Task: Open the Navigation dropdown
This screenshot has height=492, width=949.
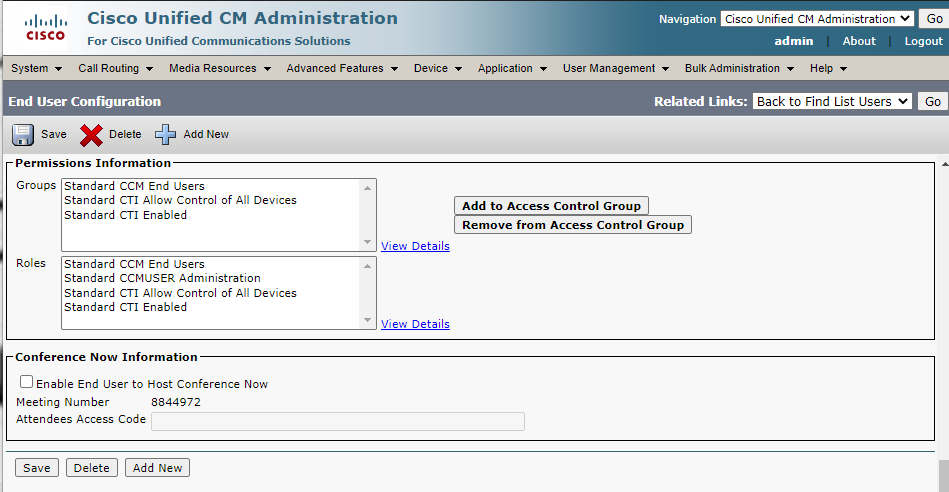Action: [817, 19]
